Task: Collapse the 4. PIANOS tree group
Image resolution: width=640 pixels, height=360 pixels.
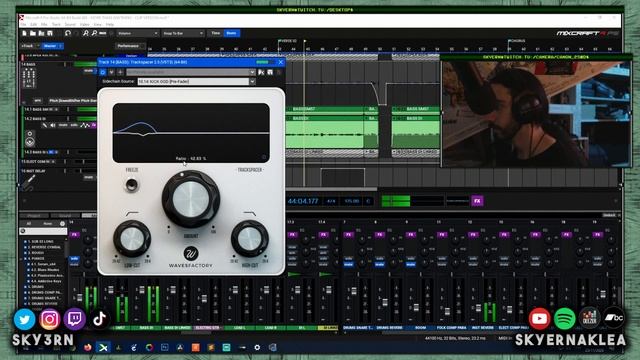Action: click(x=22, y=259)
